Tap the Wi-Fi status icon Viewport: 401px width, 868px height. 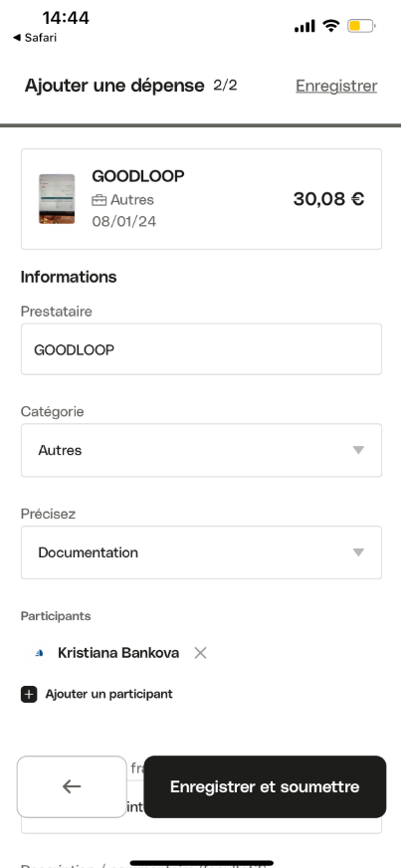pyautogui.click(x=330, y=26)
